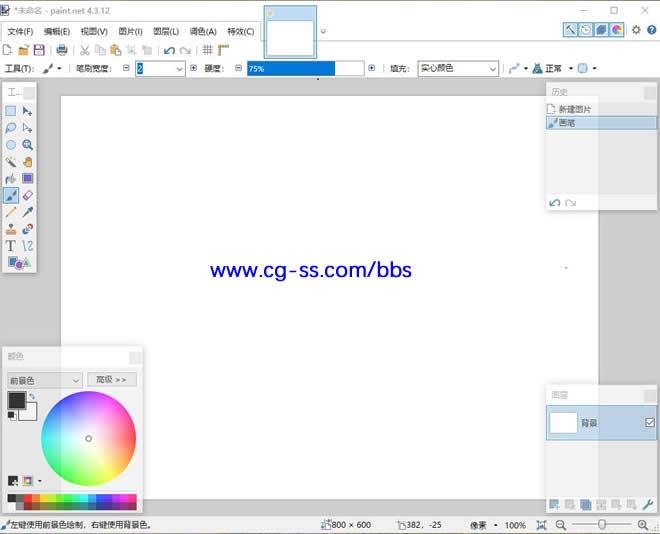
Task: Toggle the Colors window button
Action: [x=617, y=30]
